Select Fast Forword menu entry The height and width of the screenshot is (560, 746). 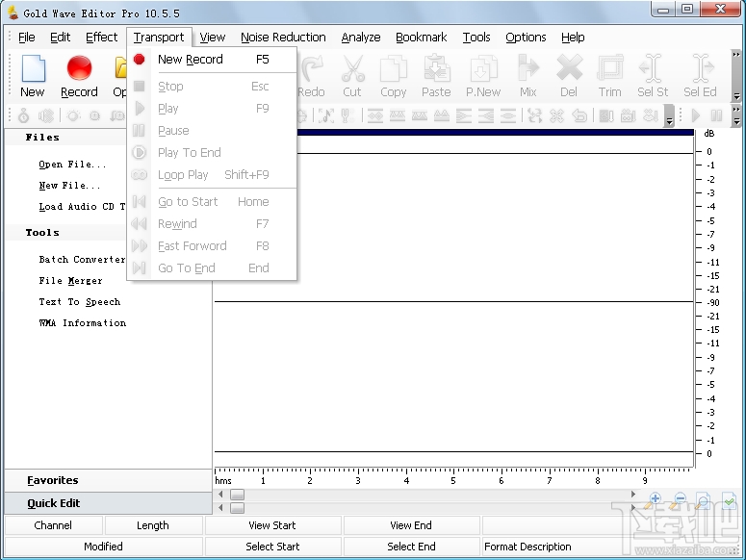pyautogui.click(x=212, y=245)
